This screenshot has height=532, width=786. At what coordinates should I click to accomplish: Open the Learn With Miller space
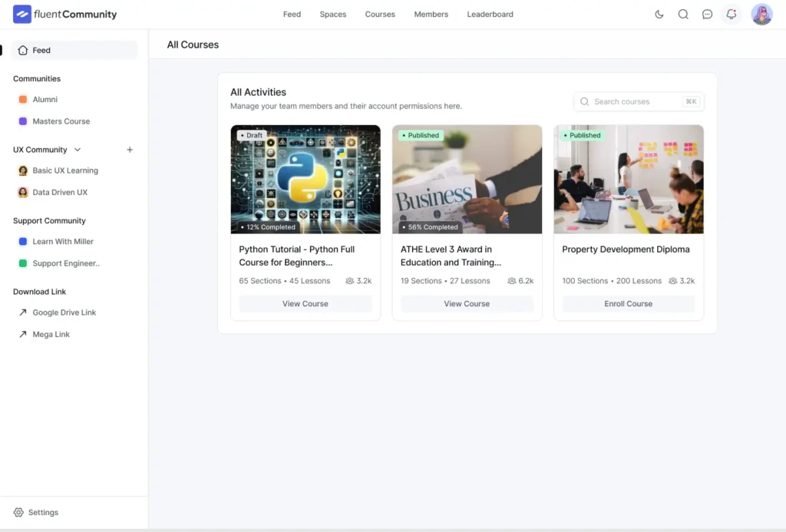[x=63, y=241]
